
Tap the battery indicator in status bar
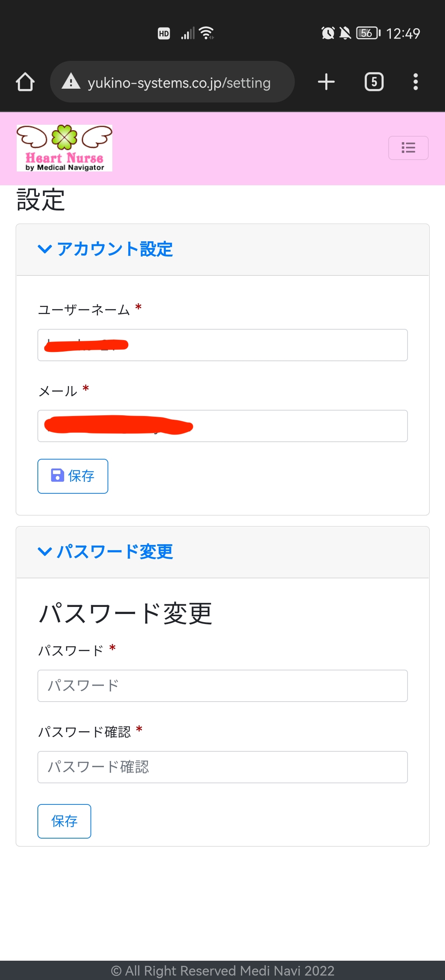[368, 33]
